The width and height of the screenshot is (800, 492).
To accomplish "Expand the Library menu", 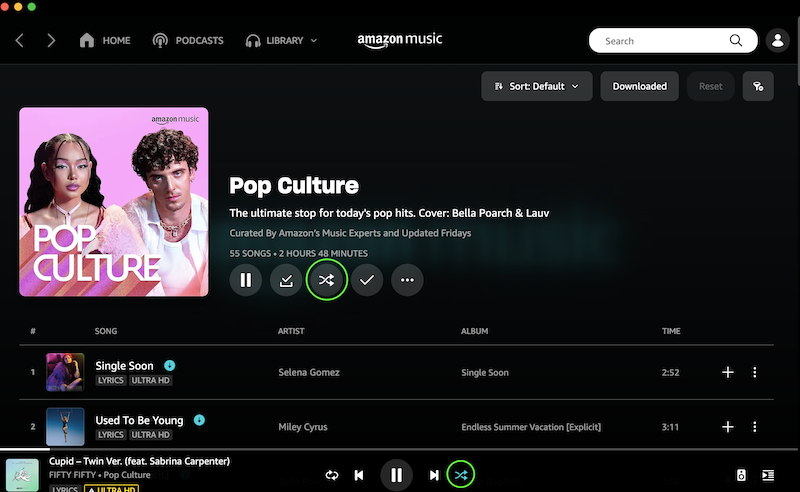I will tap(281, 41).
